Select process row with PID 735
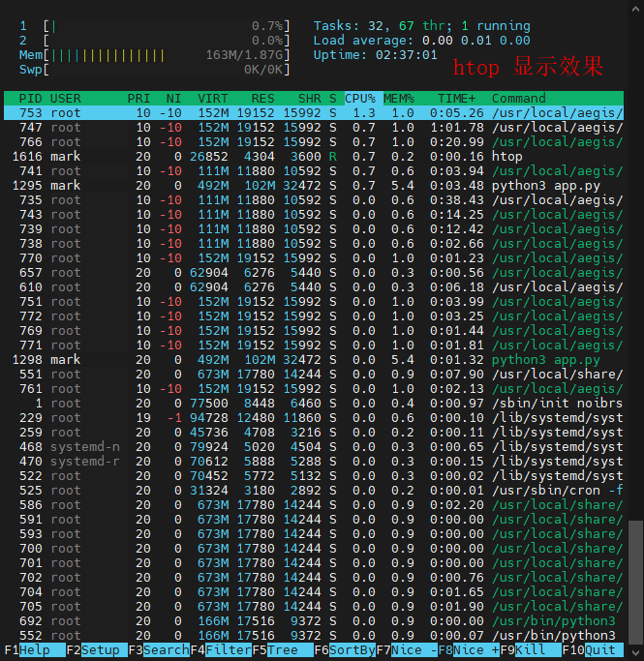644x661 pixels. 314,199
